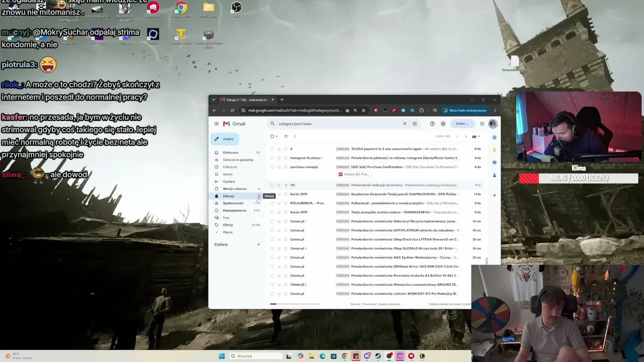Image resolution: width=644 pixels, height=362 pixels.
Task: Open Zakupy label options menu
Action: pyautogui.click(x=259, y=196)
